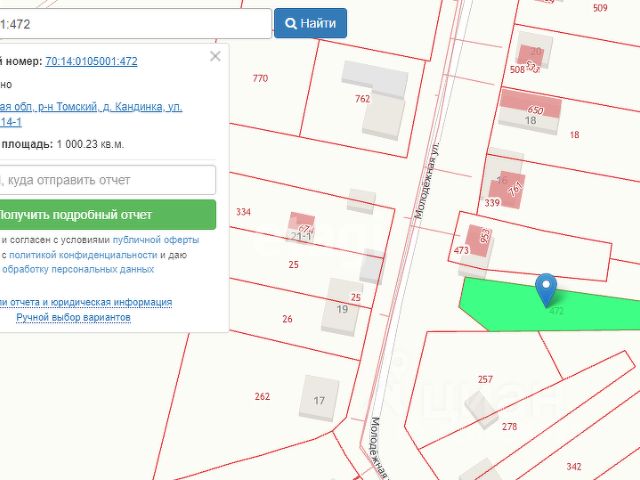Select parcel labeled 334 on map
Screen dimensions: 640x480
click(x=243, y=212)
